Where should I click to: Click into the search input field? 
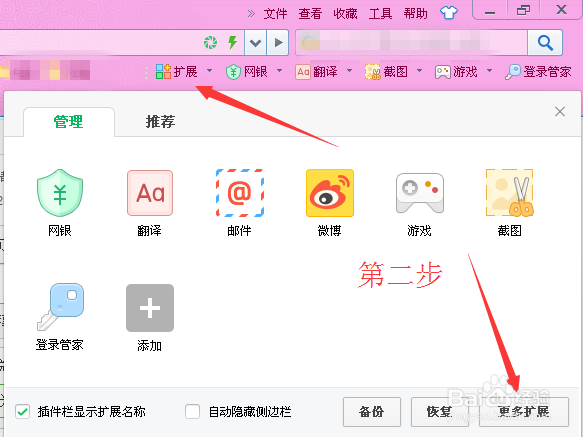412,43
